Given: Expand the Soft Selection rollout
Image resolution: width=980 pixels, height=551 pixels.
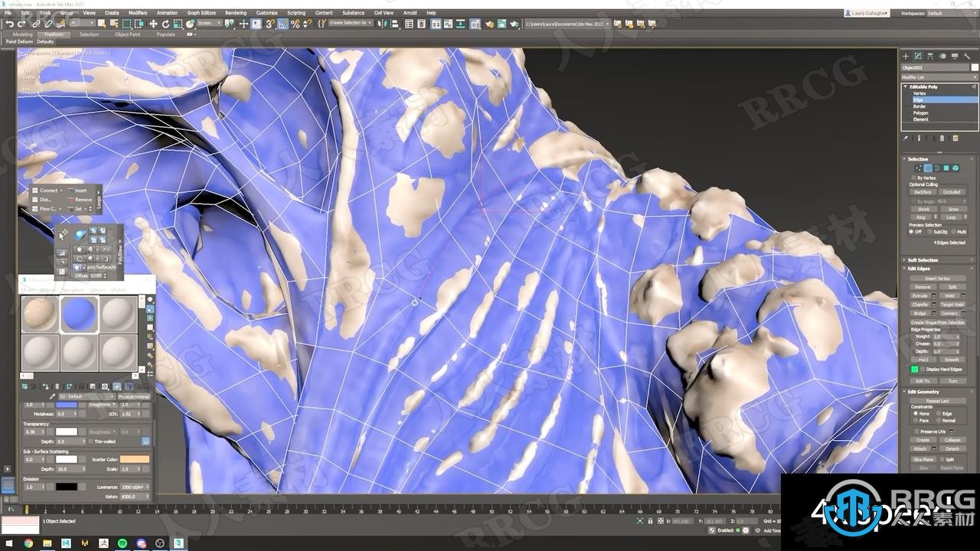Looking at the screenshot, I should (923, 260).
